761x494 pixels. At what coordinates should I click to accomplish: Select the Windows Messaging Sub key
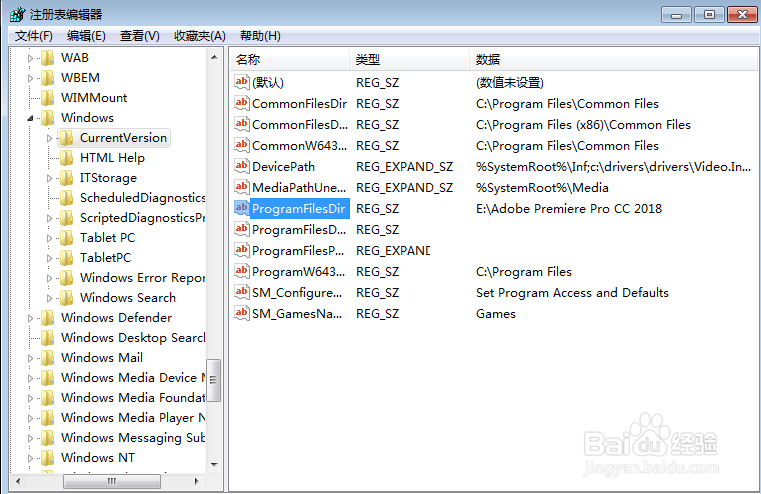tap(133, 438)
